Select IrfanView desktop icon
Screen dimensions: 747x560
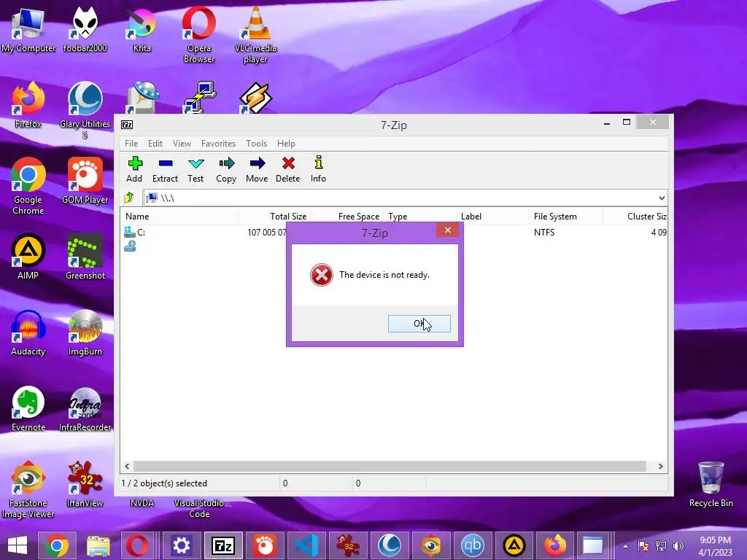[85, 484]
